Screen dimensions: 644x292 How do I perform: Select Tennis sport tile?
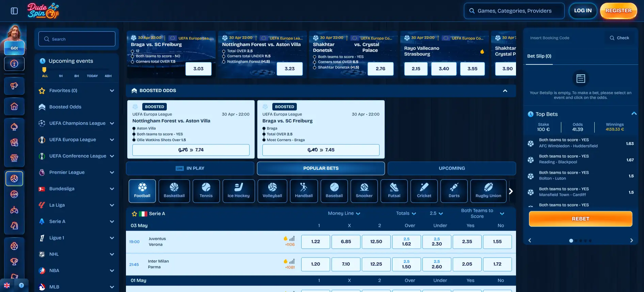click(206, 191)
